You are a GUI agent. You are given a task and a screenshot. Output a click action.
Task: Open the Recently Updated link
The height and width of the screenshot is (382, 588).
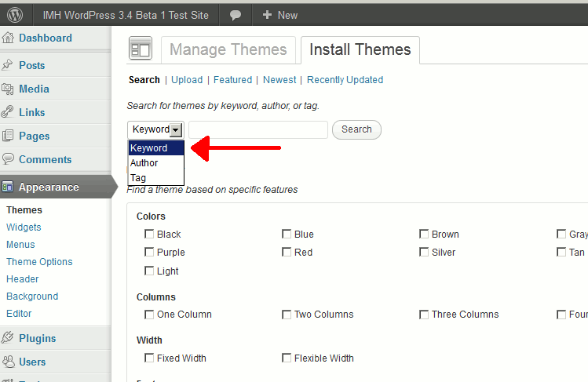coord(345,80)
